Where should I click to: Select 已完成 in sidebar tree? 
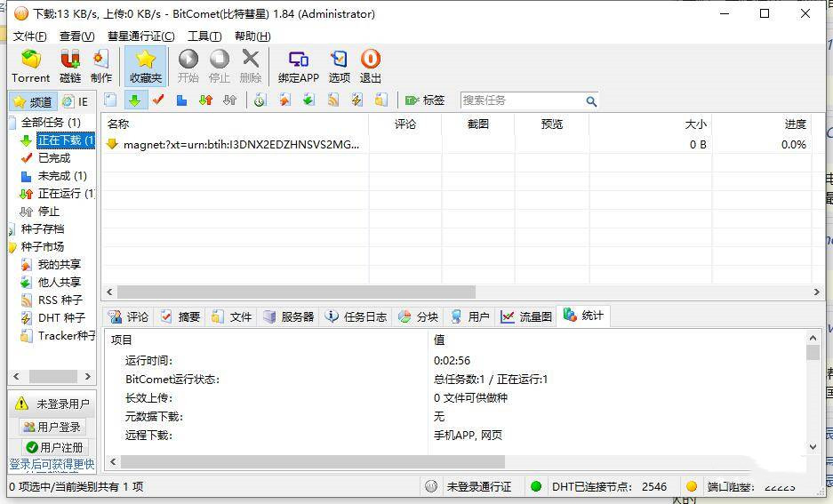(x=53, y=157)
